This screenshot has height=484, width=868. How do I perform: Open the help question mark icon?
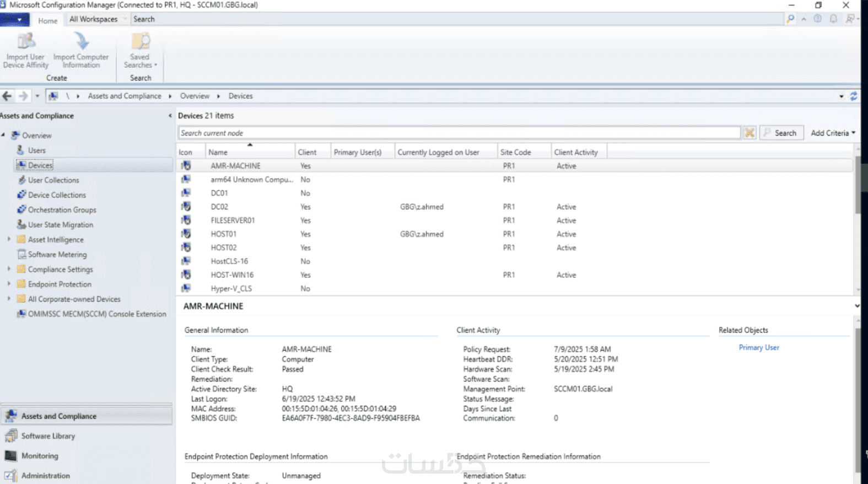click(817, 19)
